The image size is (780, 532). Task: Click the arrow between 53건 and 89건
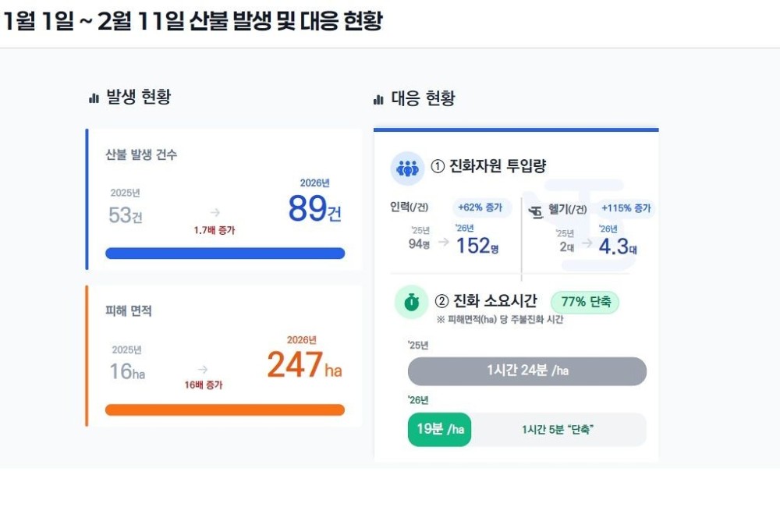point(215,212)
